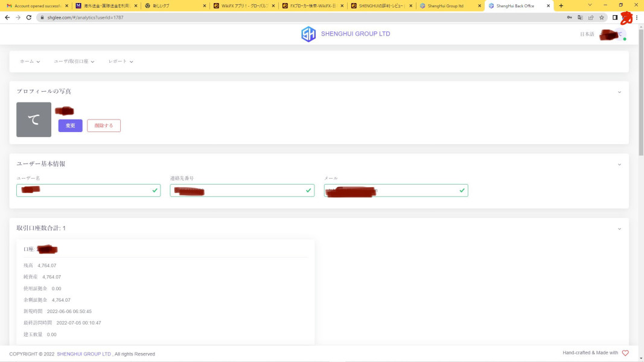Switch to WikiFX アプリ tab

(x=244, y=6)
